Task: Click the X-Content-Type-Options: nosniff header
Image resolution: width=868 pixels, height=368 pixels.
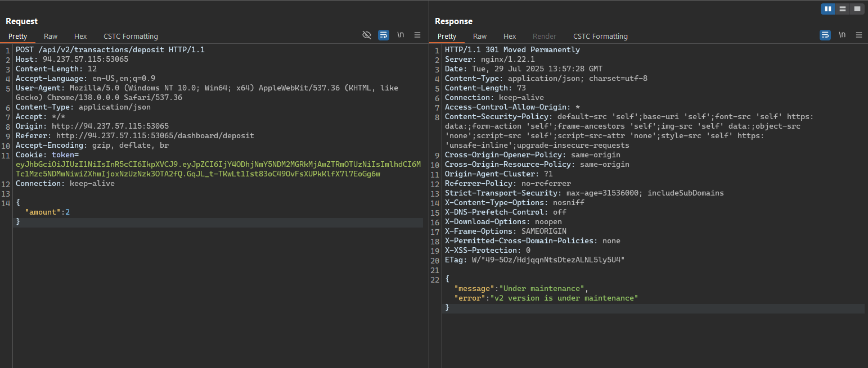Action: [515, 202]
